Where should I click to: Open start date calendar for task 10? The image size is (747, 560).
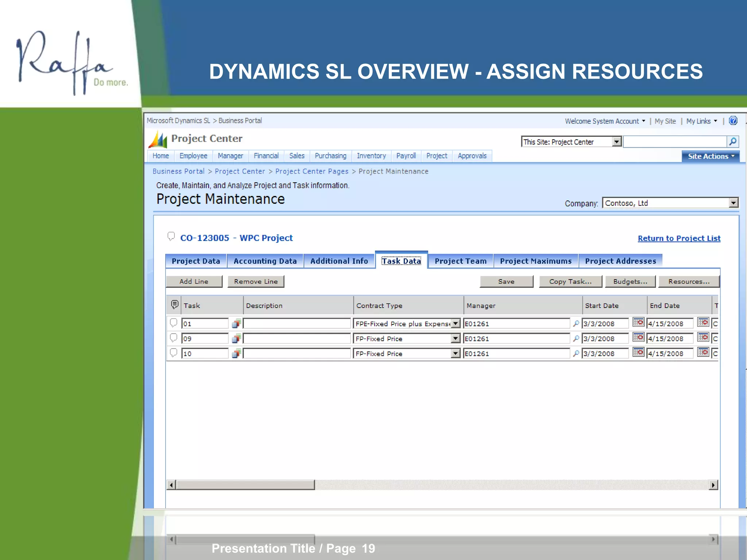pyautogui.click(x=638, y=352)
